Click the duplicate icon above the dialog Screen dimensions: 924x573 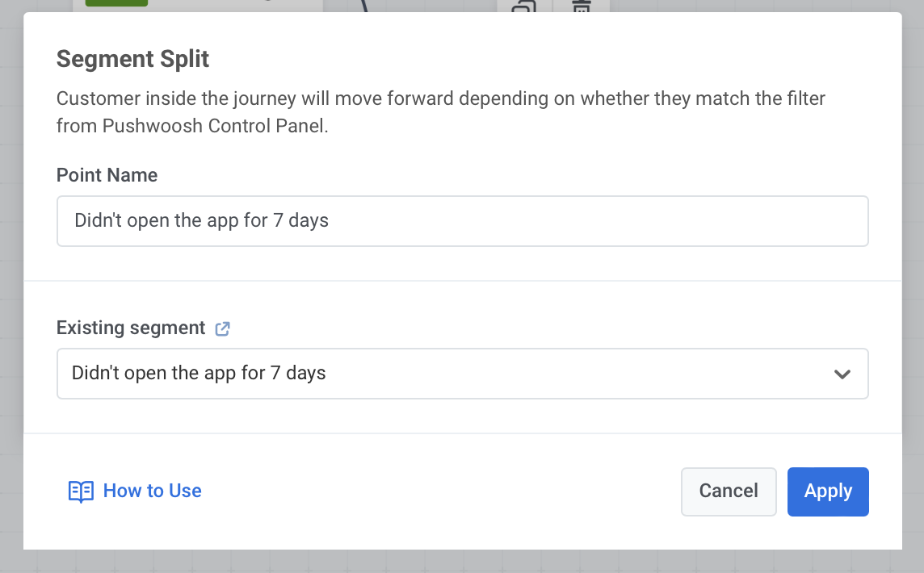click(x=524, y=6)
